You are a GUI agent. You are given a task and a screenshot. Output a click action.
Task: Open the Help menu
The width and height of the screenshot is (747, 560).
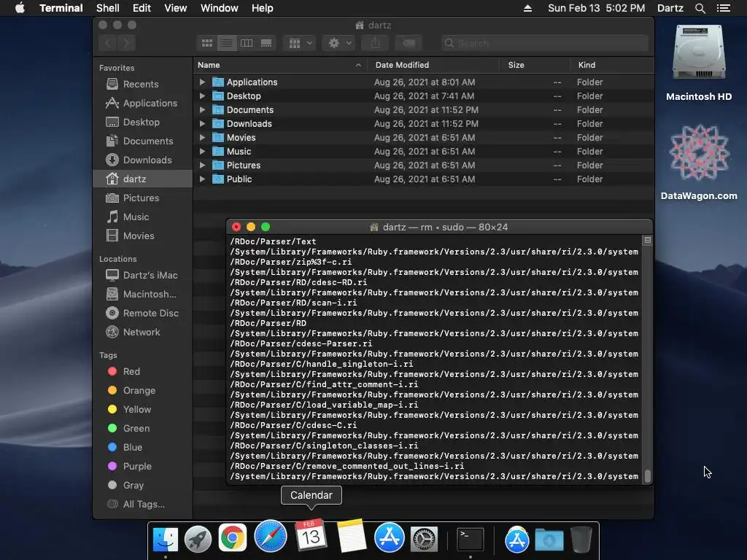click(263, 8)
